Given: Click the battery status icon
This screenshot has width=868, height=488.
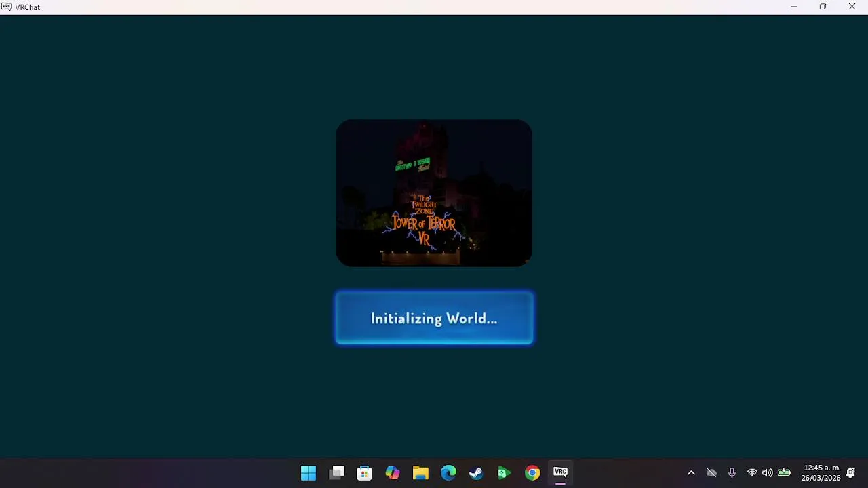Looking at the screenshot, I should coord(784,473).
